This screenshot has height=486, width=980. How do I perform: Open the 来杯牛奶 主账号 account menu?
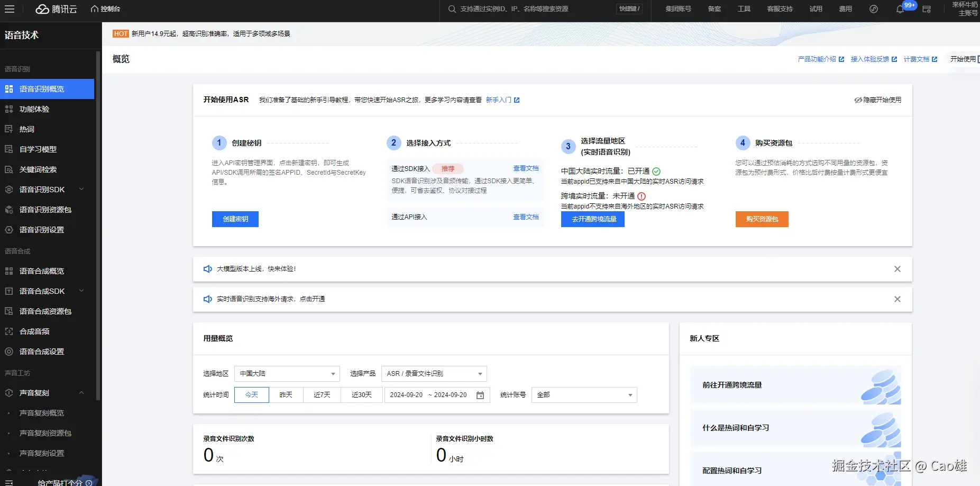point(965,9)
